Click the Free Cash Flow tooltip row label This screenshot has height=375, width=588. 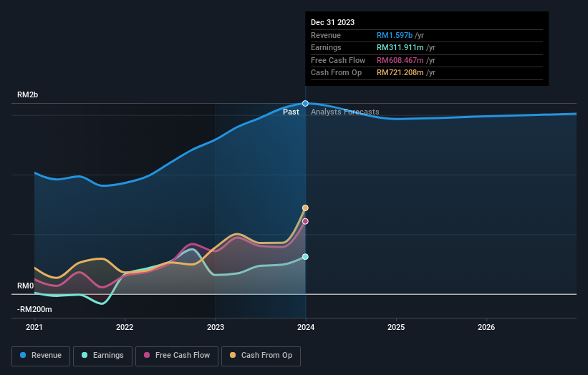tap(338, 60)
